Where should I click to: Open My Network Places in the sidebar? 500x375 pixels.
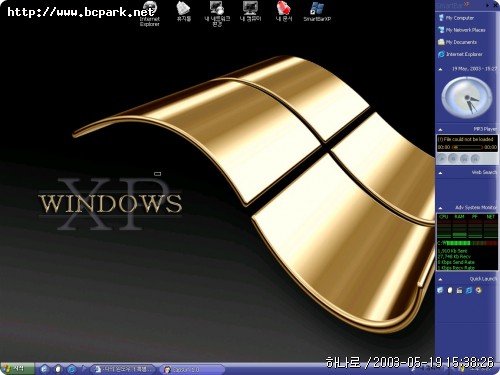[462, 30]
